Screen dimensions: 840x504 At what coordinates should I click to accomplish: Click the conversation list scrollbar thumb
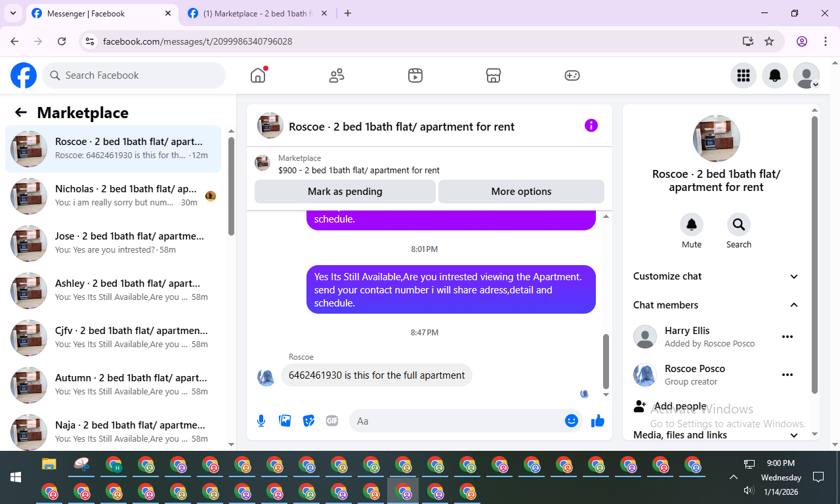point(231,186)
